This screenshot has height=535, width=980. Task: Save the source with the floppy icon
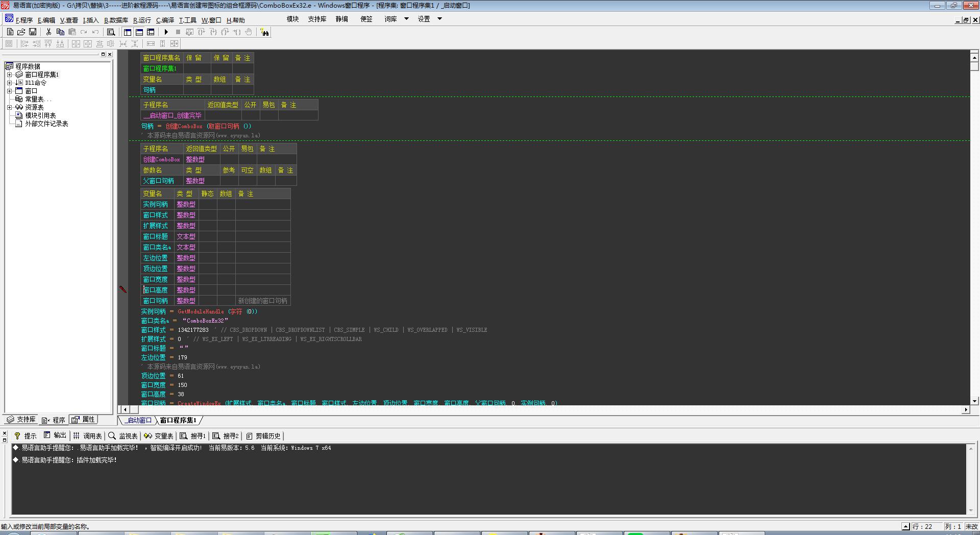[x=33, y=32]
